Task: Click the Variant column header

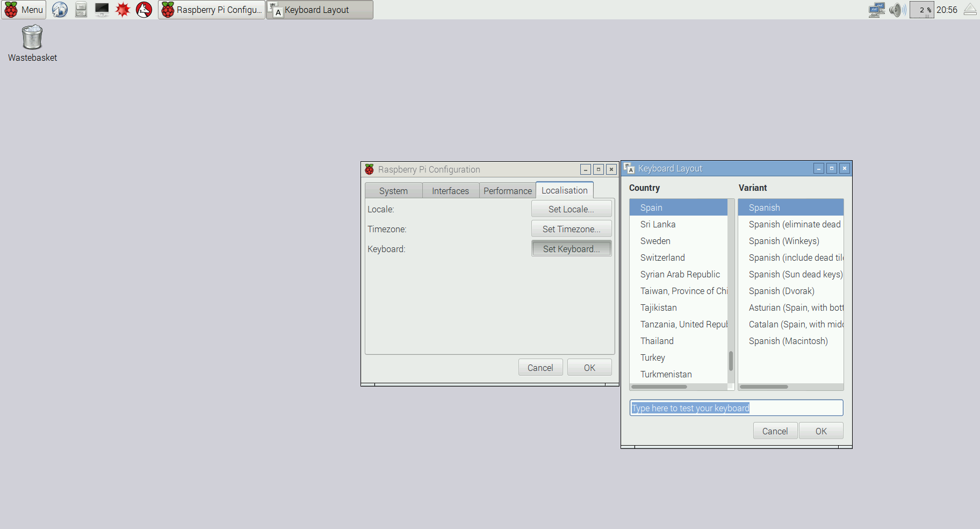Action: pos(753,188)
